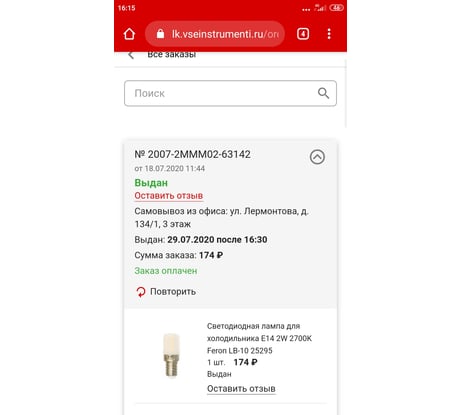Collapse order 2007-2MMM02-63142 details
Image resolution: width=461 pixels, height=415 pixels.
click(317, 157)
